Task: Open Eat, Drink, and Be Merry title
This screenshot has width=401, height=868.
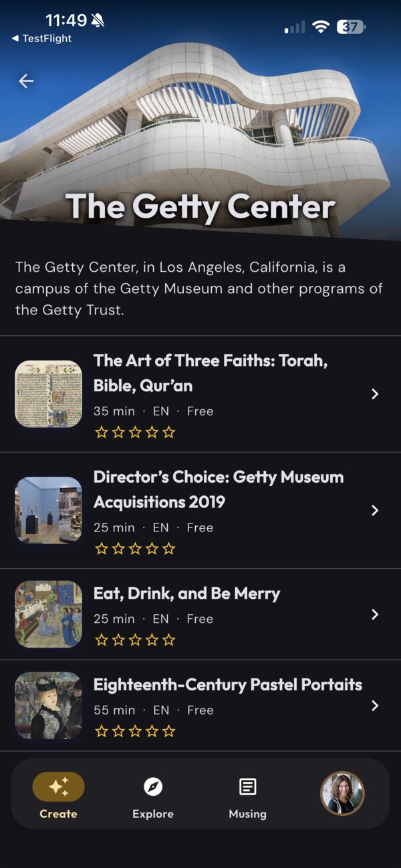Action: (186, 594)
